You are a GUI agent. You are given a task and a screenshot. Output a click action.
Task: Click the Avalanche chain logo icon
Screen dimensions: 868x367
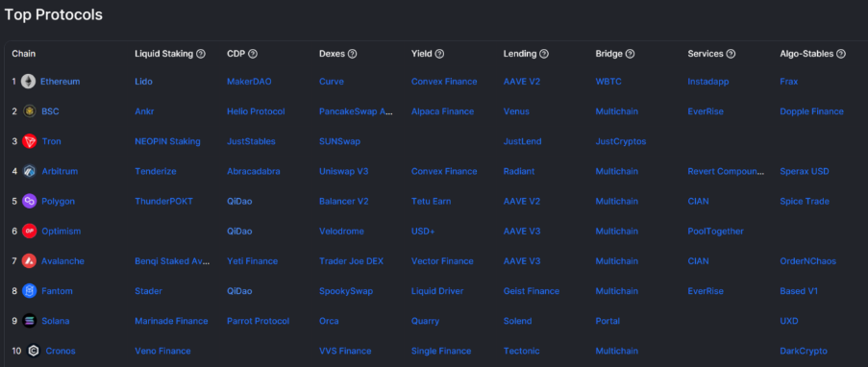30,260
